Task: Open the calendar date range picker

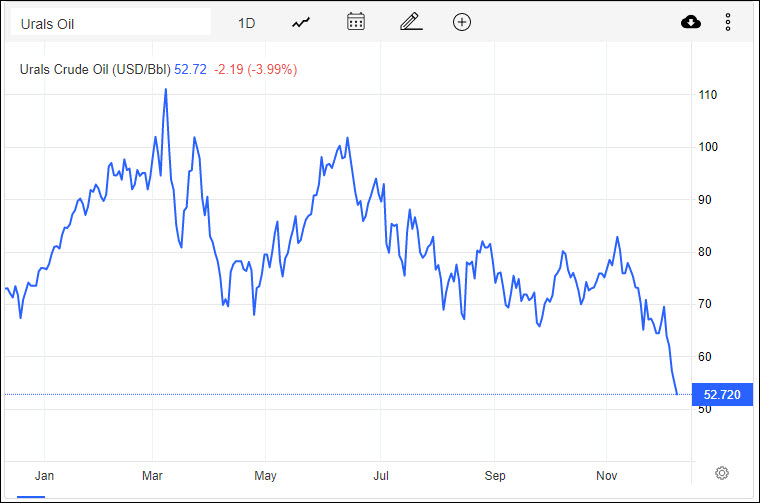Action: click(x=356, y=22)
